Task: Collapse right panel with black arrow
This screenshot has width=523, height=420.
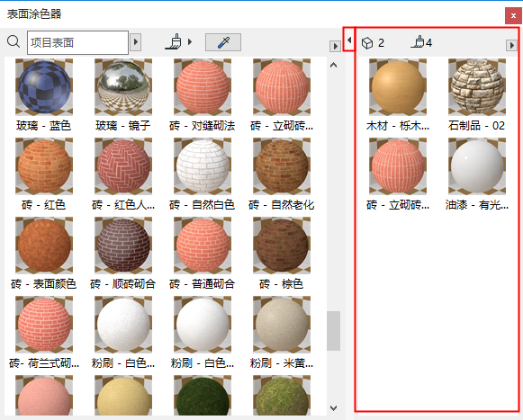Action: [x=349, y=40]
